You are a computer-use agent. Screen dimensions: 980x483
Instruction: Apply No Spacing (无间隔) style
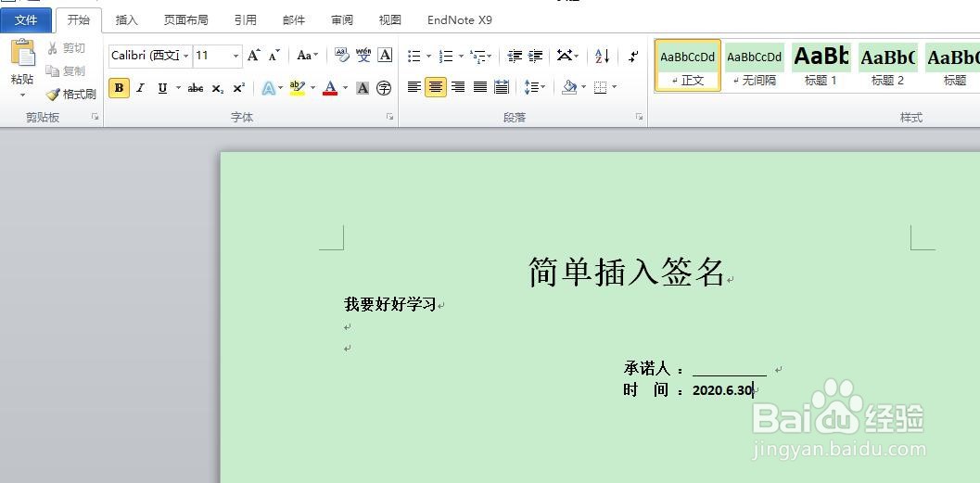755,66
